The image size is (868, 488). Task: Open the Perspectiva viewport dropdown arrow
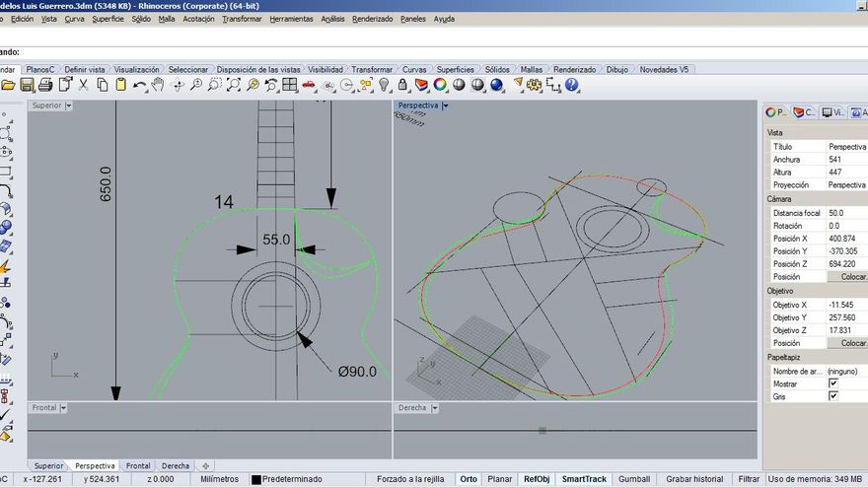click(446, 105)
